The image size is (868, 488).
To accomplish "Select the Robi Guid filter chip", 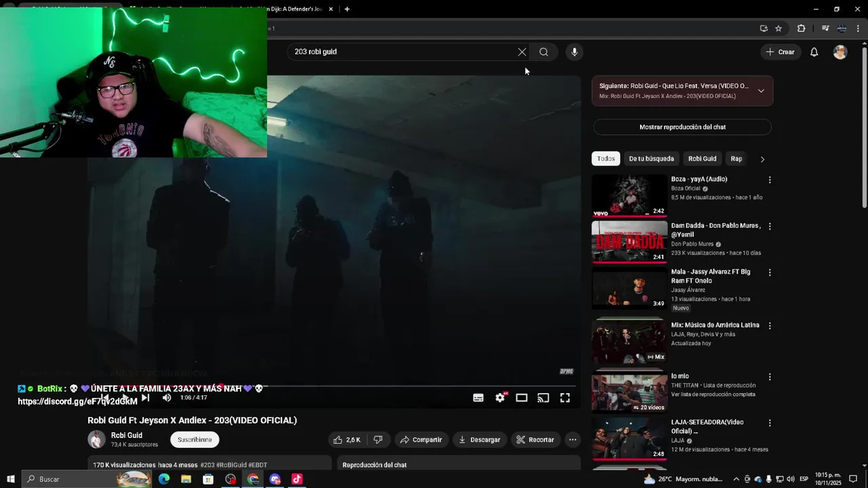I will coord(702,159).
